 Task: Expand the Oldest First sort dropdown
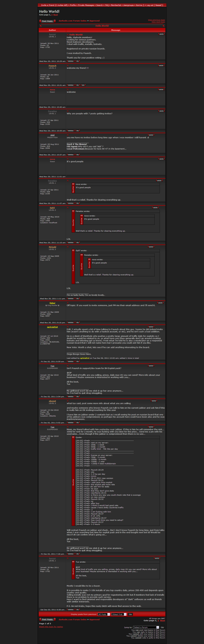click(x=119, y=614)
